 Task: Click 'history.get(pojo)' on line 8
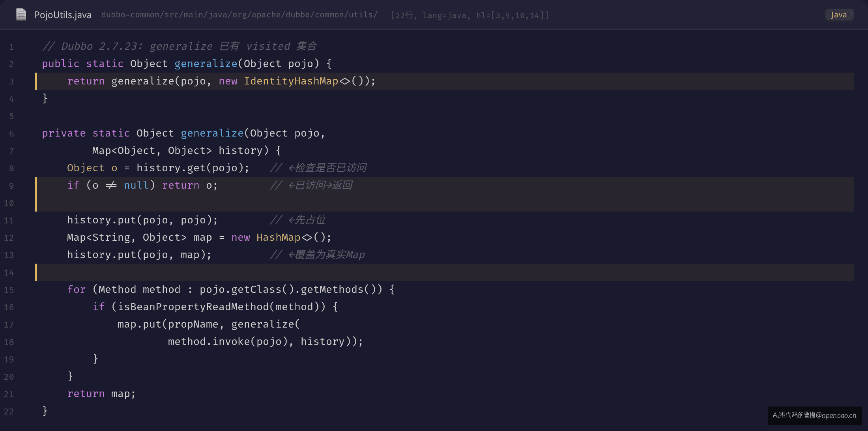pos(190,168)
